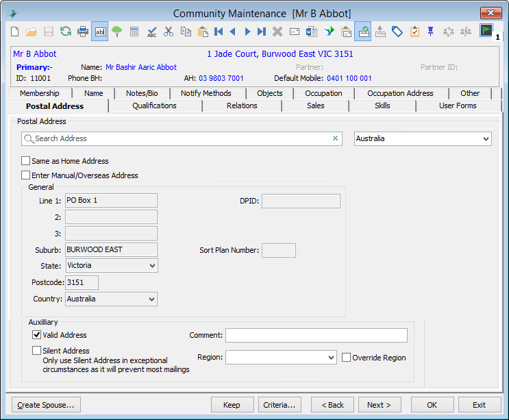Open the Occupation Address tab
The height and width of the screenshot is (420, 509).
(x=400, y=93)
